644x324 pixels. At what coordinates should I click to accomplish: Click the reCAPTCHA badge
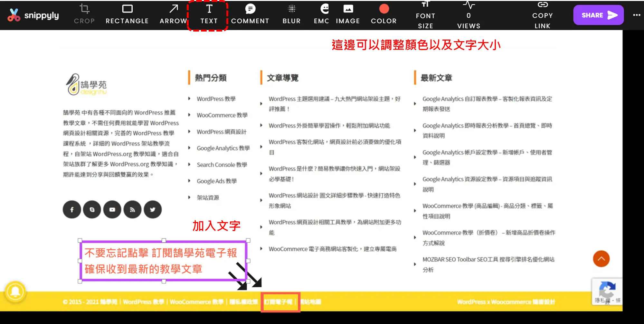click(607, 292)
